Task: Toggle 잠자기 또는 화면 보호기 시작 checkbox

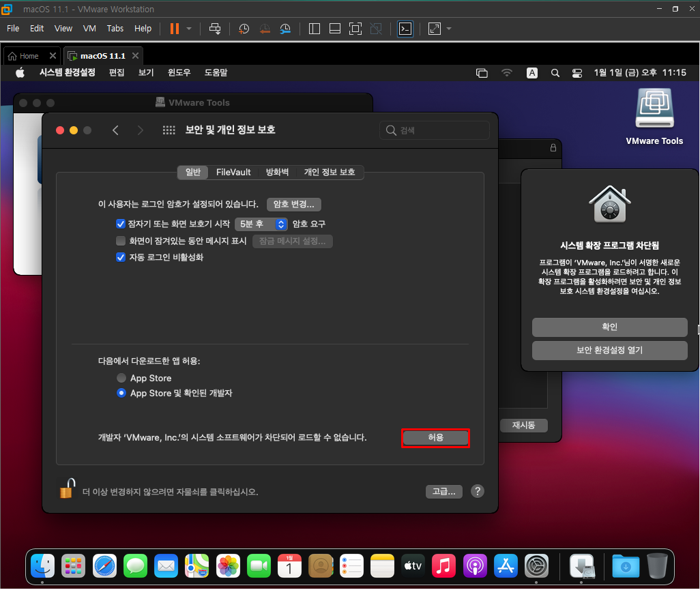Action: click(121, 224)
